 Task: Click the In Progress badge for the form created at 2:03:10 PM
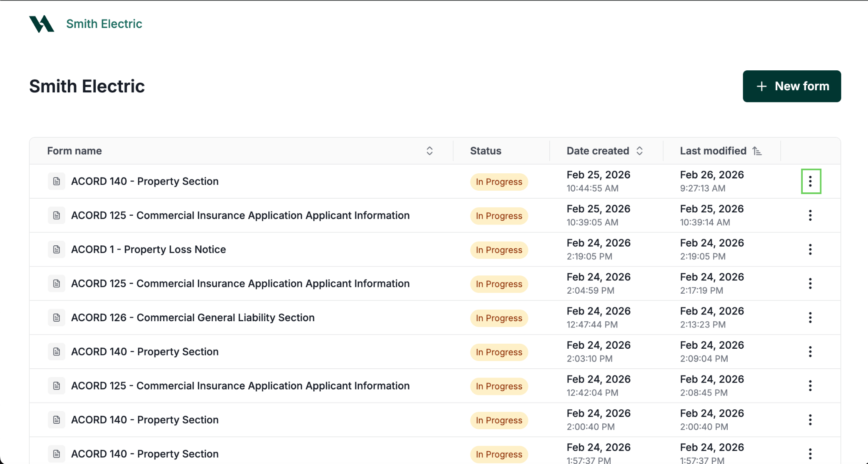point(499,352)
